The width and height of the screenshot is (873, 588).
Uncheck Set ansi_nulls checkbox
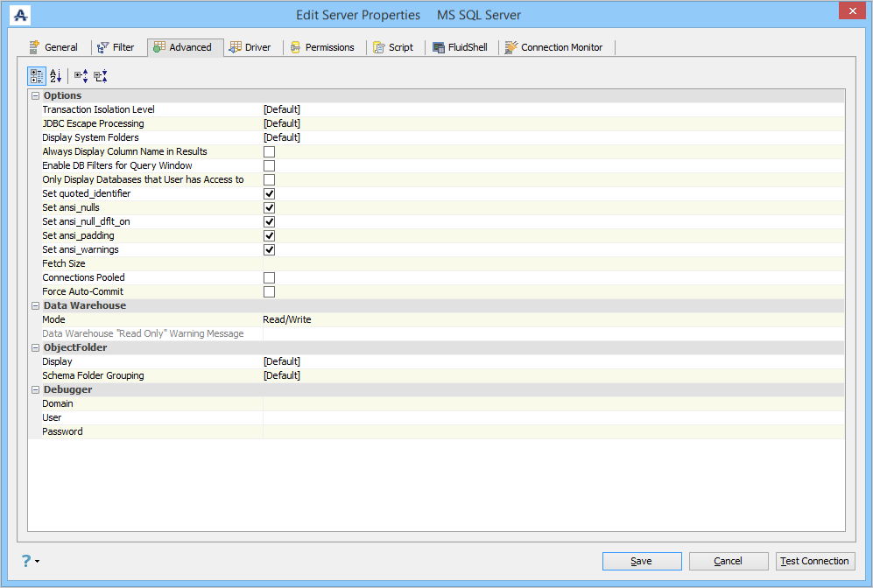click(269, 207)
